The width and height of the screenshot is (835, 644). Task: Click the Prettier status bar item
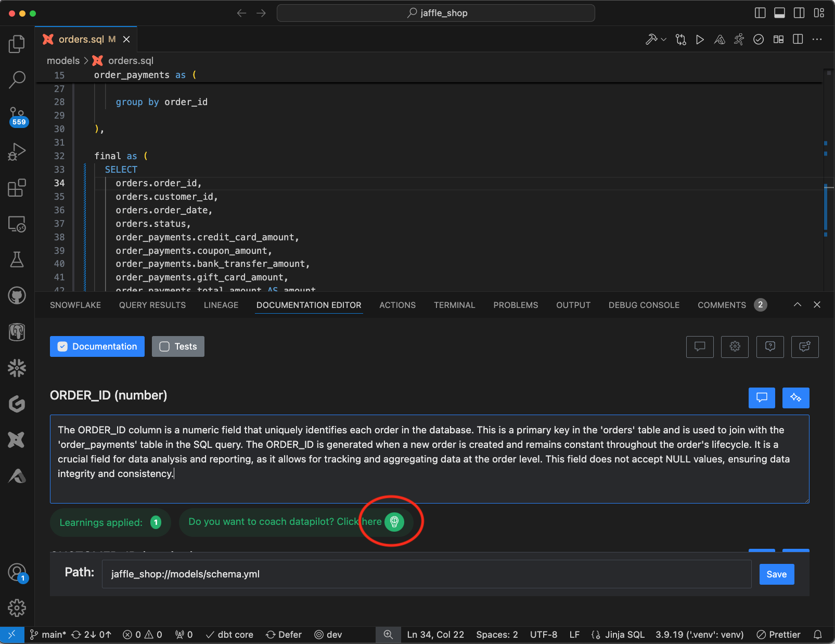tap(778, 635)
